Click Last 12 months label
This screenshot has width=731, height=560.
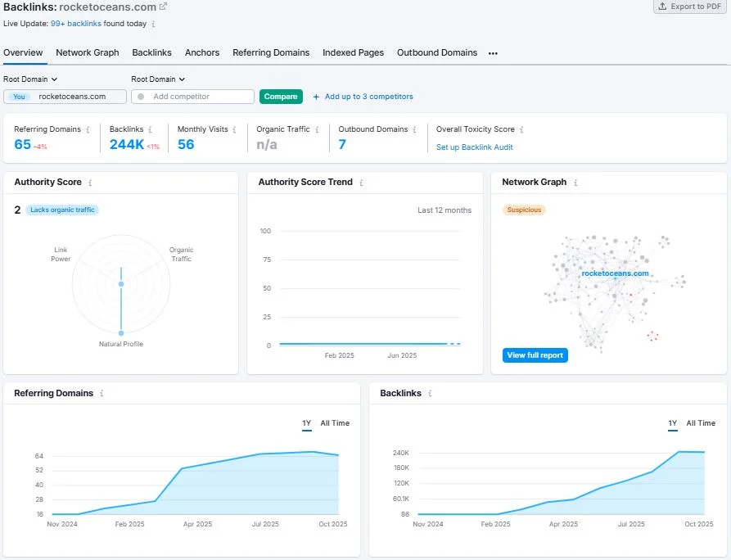[x=444, y=210]
